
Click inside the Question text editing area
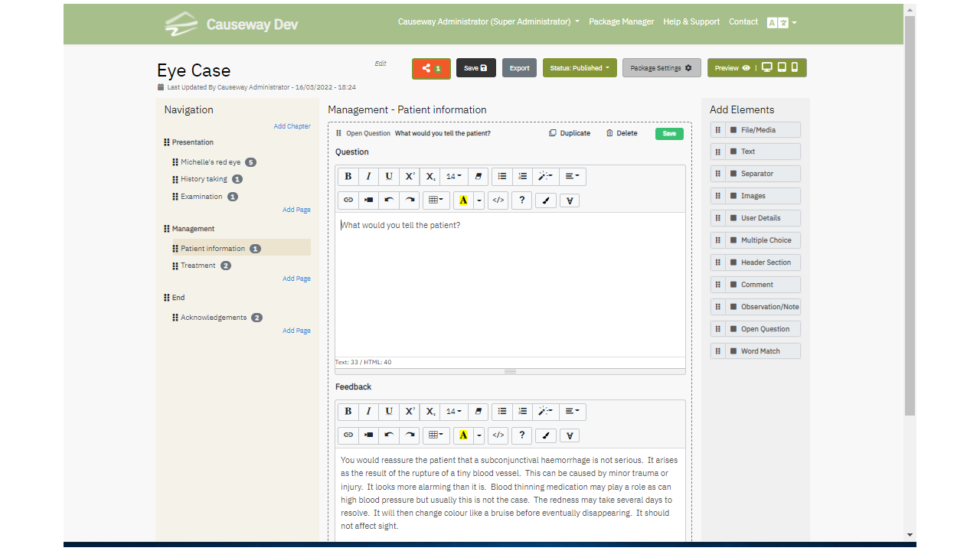coord(510,283)
